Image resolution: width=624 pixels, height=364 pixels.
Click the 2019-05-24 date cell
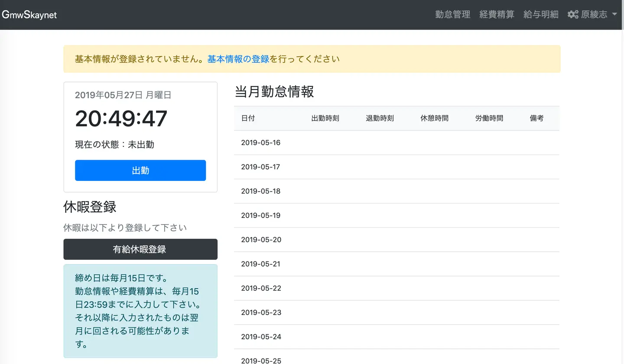261,337
